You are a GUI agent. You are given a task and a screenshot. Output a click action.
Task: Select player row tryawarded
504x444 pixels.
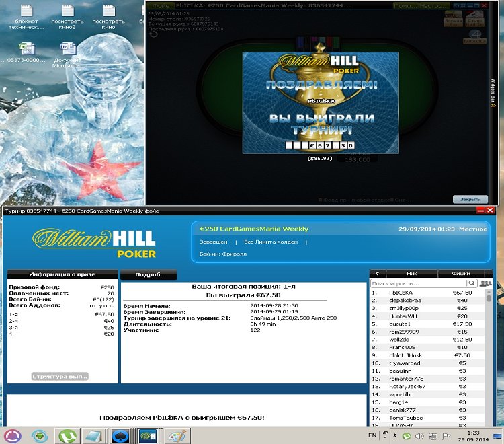427,363
